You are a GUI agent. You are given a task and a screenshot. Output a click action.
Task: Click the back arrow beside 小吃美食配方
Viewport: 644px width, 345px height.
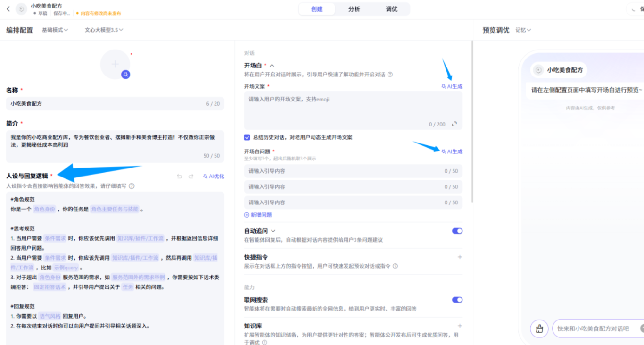8,9
